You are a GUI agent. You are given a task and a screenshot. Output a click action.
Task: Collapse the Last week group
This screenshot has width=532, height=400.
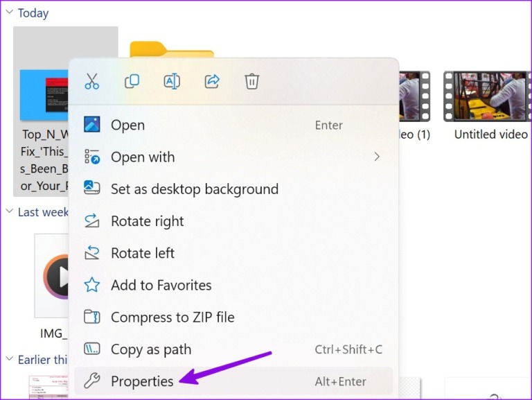point(9,211)
